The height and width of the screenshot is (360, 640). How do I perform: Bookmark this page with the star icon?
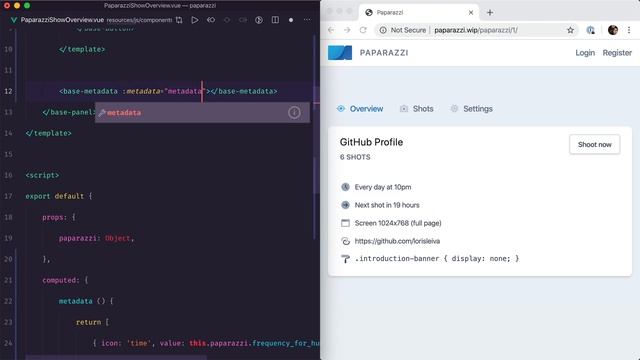click(570, 30)
